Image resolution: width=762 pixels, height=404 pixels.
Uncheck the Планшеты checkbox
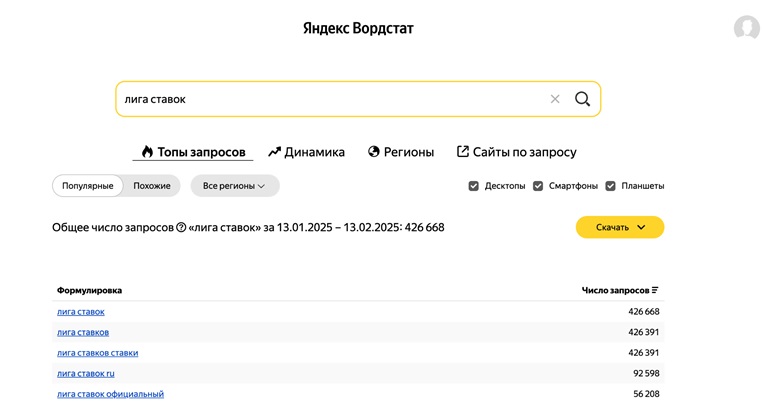coord(610,186)
